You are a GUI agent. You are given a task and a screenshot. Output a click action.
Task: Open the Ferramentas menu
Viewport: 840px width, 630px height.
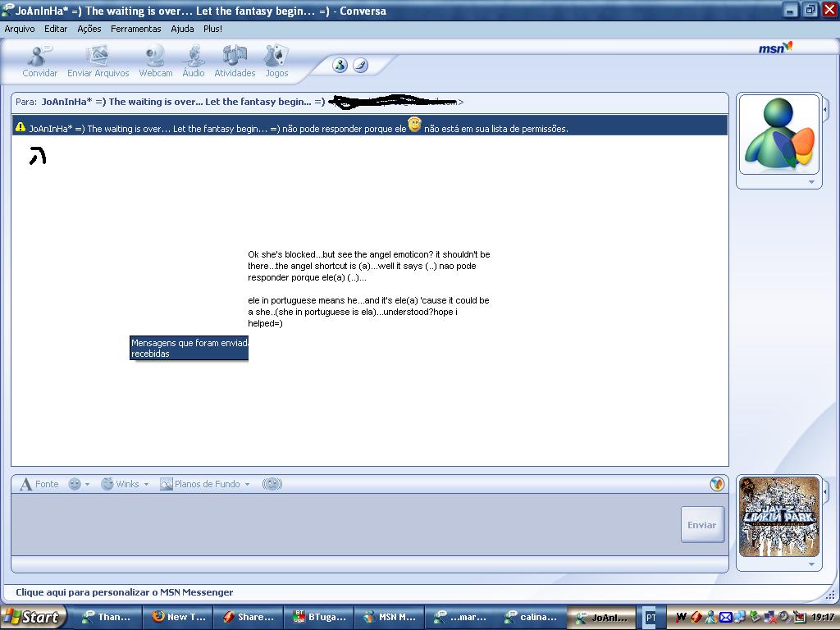point(136,29)
